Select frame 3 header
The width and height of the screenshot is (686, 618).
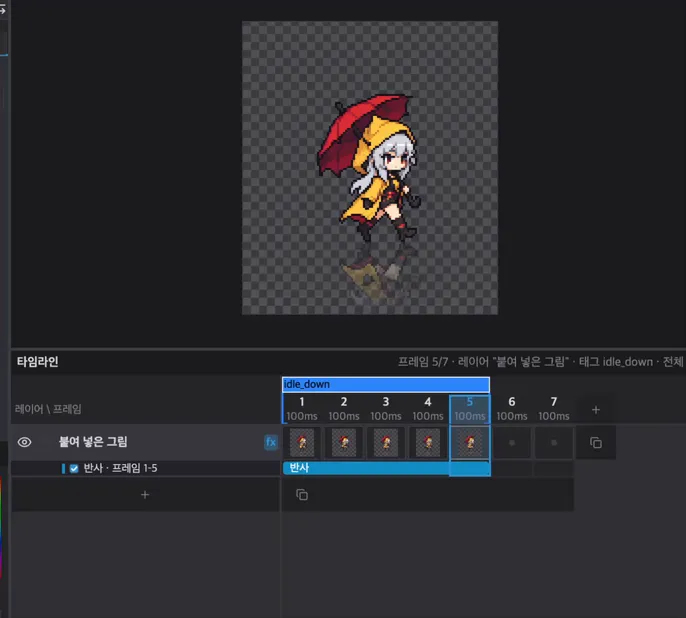386,409
